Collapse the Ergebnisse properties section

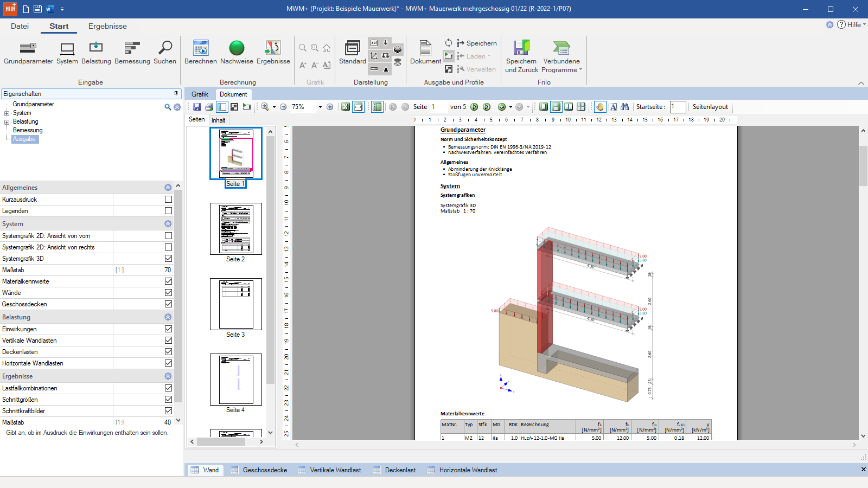pos(168,376)
